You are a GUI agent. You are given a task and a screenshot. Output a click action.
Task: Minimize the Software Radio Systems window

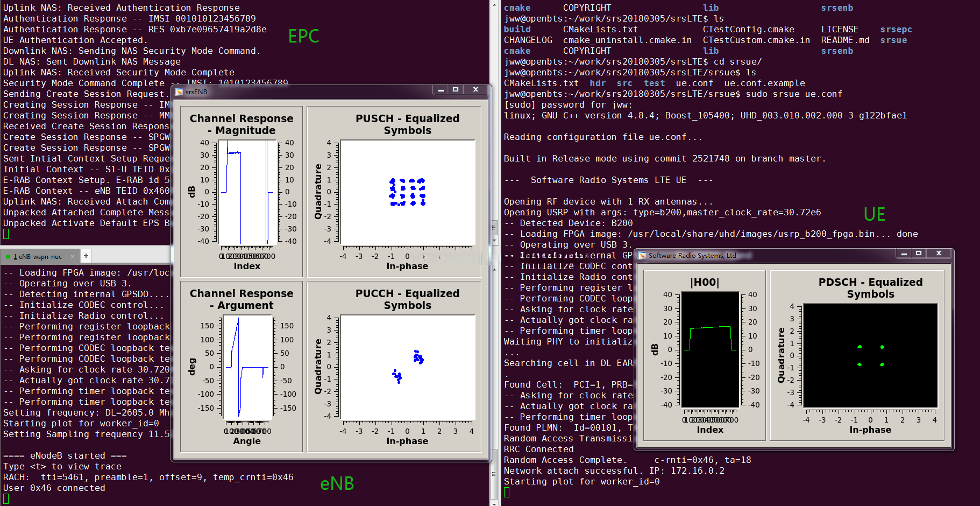pos(904,254)
